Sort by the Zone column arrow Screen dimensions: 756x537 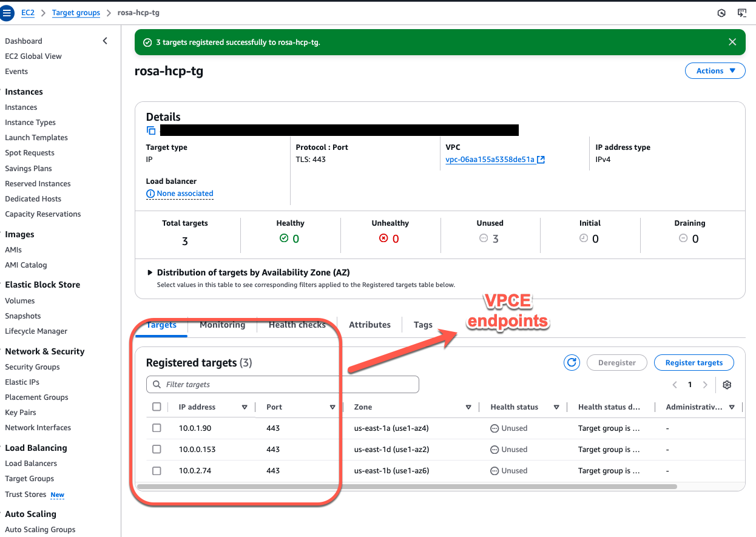pos(468,407)
